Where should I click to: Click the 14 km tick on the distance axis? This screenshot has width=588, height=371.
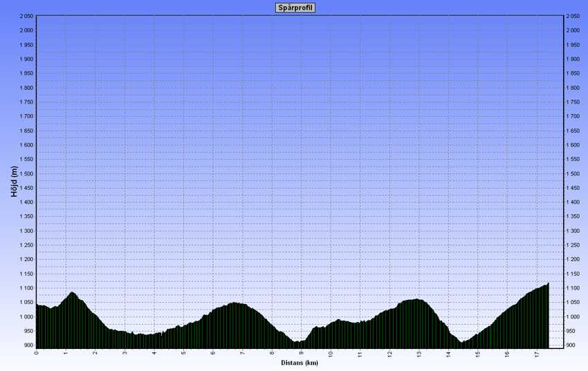pyautogui.click(x=448, y=354)
